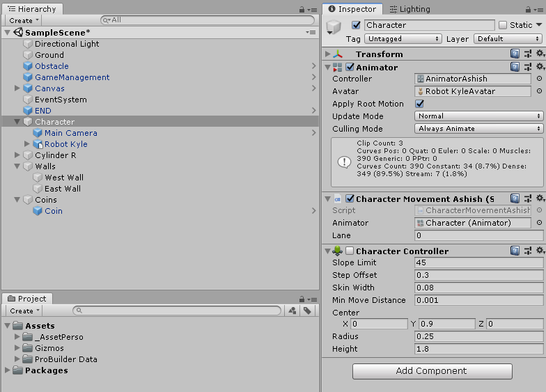Click Search by Type icon in Project
This screenshot has height=392, width=546.
[x=292, y=311]
